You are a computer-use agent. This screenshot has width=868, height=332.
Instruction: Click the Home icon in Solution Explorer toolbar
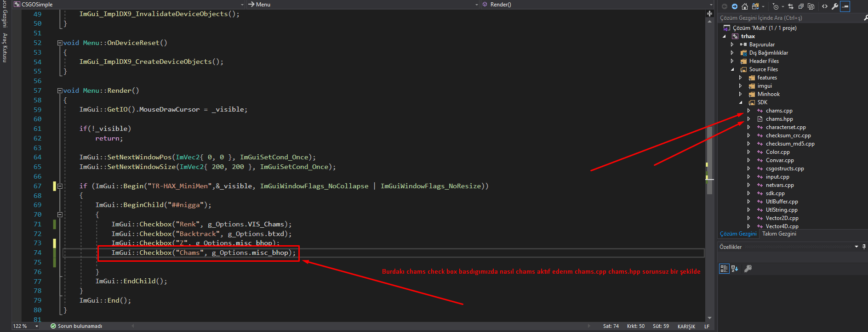coord(745,6)
